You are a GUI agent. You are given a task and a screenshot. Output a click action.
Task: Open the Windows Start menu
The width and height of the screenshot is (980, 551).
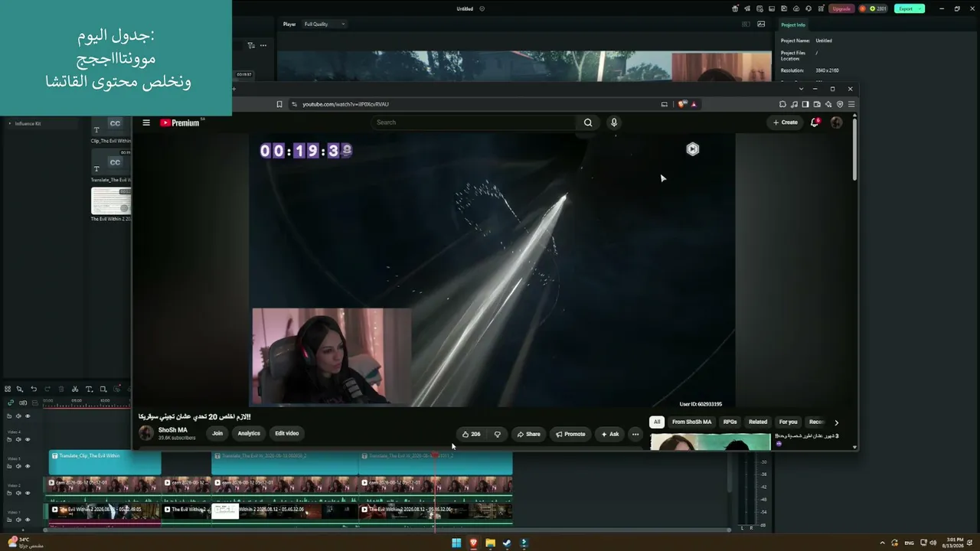coord(456,543)
